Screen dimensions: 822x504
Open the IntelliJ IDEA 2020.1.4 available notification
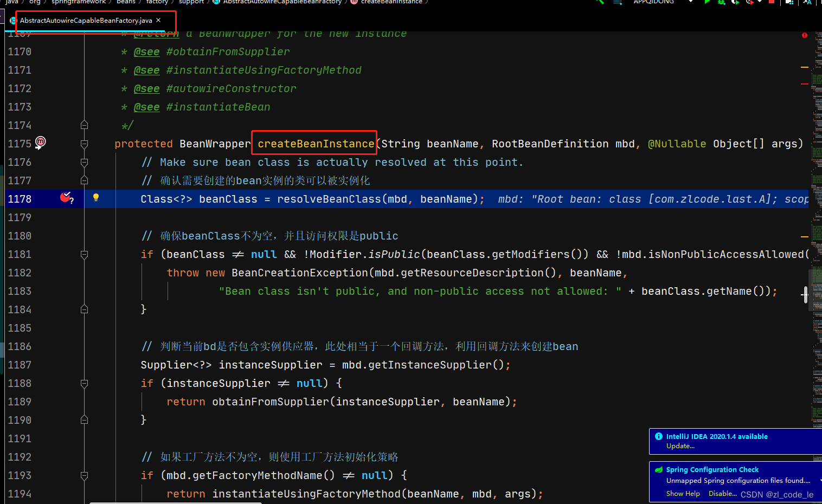[717, 436]
